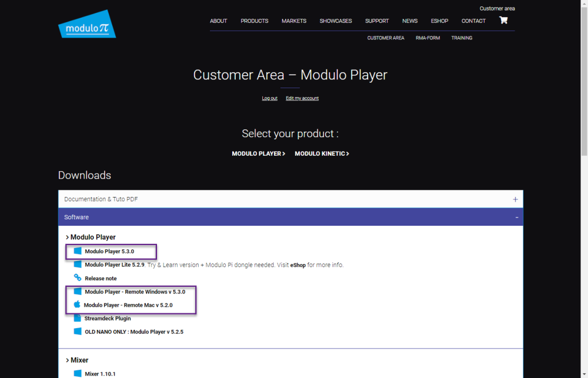Click Windows icon beside Modulo Player 5.3.0

[x=78, y=251]
